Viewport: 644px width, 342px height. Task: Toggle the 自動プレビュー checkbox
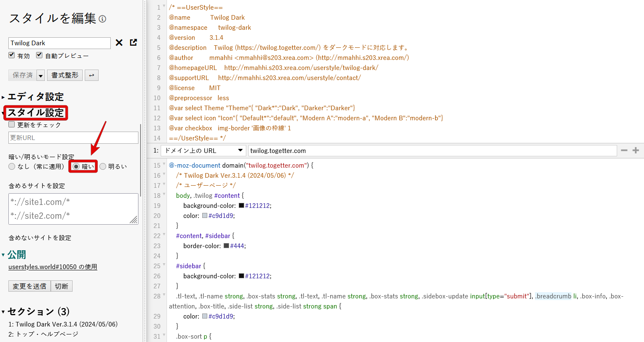coord(39,55)
